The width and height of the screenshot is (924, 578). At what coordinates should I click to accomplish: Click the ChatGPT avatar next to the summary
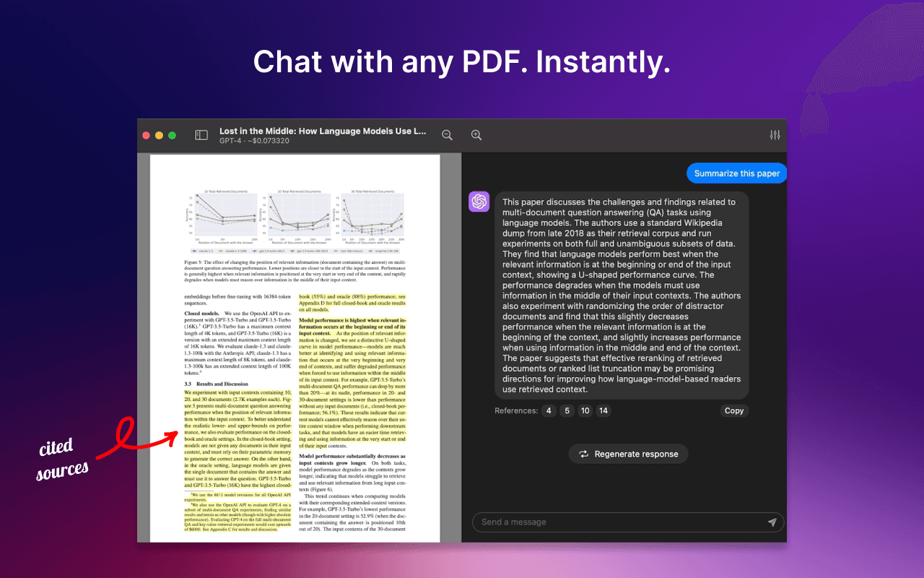coord(479,201)
